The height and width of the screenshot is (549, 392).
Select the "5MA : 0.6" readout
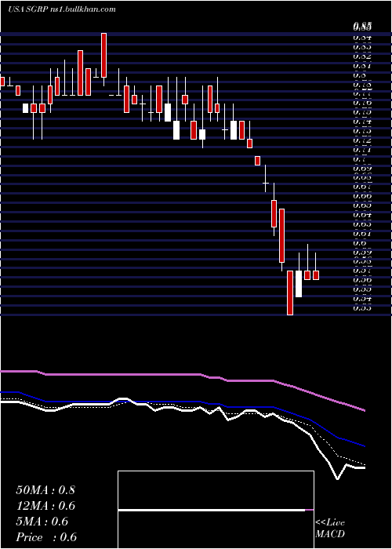[42, 522]
